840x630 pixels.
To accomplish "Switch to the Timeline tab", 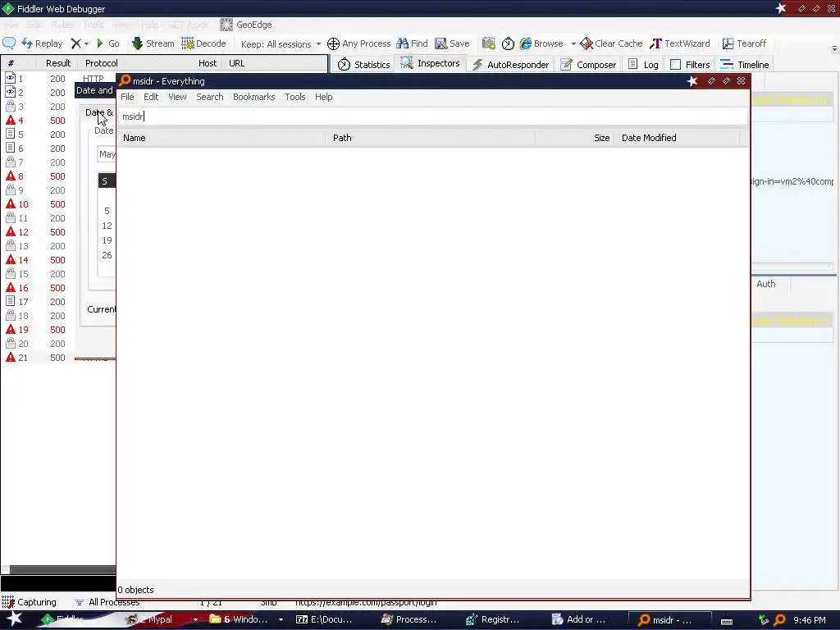I will (x=745, y=64).
